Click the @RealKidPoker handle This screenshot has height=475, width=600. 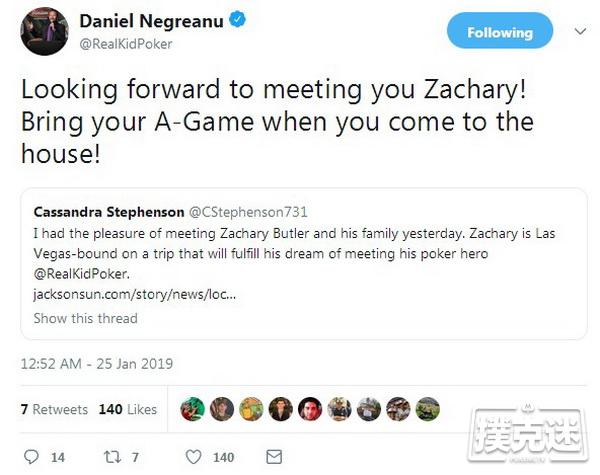126,44
